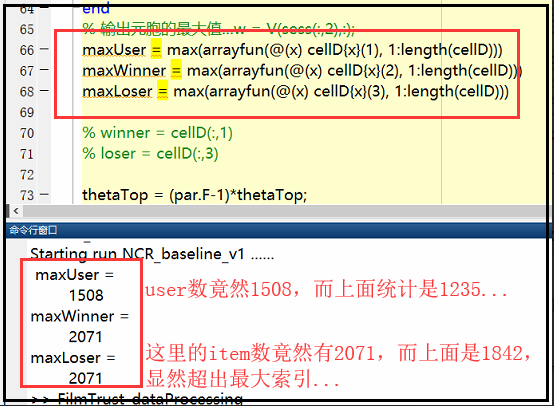The height and width of the screenshot is (406, 554).
Task: Click the 'maxWinner =' output in command window
Action: tap(79, 316)
